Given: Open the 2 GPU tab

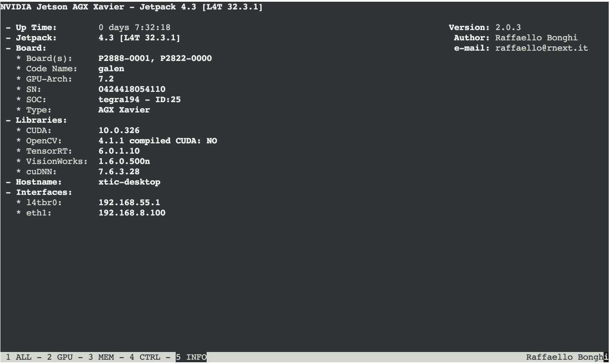Looking at the screenshot, I should pyautogui.click(x=60, y=357).
